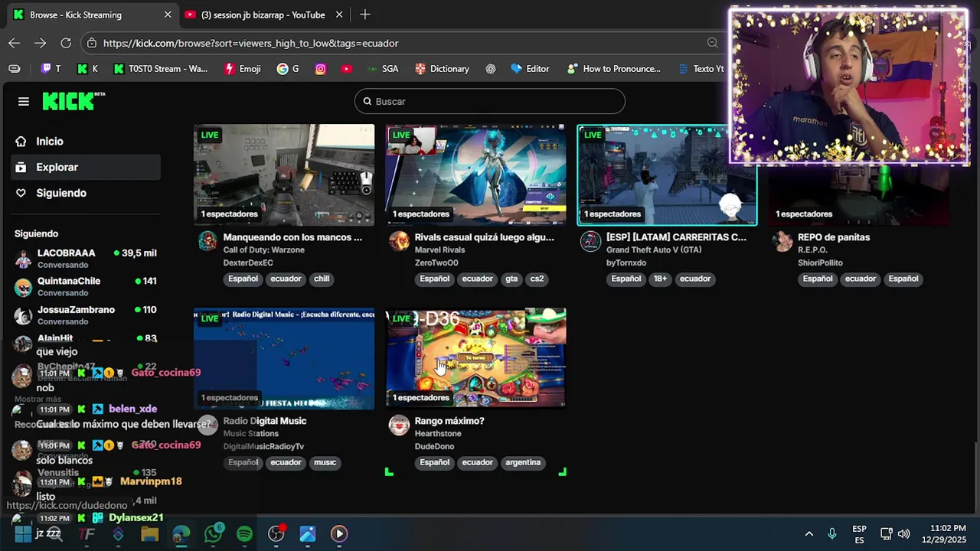Image resolution: width=980 pixels, height=551 pixels.
Task: Select gta tag under ZeroTwoO0
Action: tap(511, 279)
